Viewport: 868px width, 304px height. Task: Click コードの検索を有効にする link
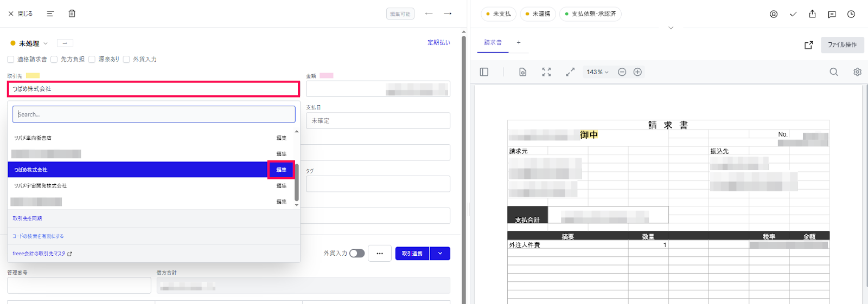pos(38,236)
